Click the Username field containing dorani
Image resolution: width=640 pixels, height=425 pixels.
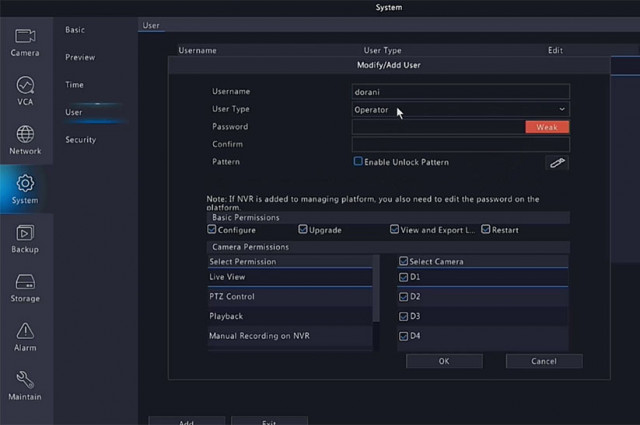point(461,92)
